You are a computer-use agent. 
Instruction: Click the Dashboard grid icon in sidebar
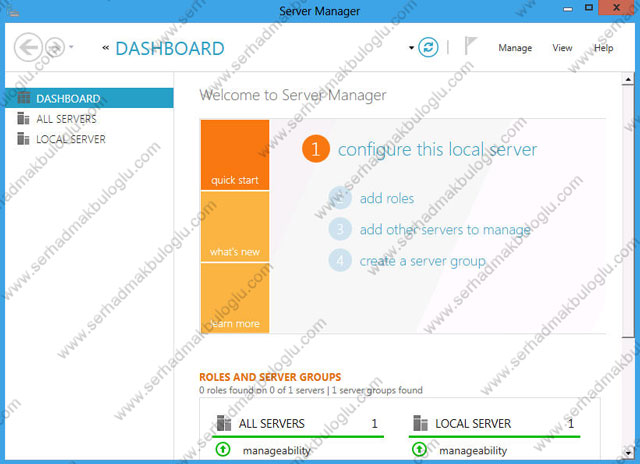click(23, 98)
